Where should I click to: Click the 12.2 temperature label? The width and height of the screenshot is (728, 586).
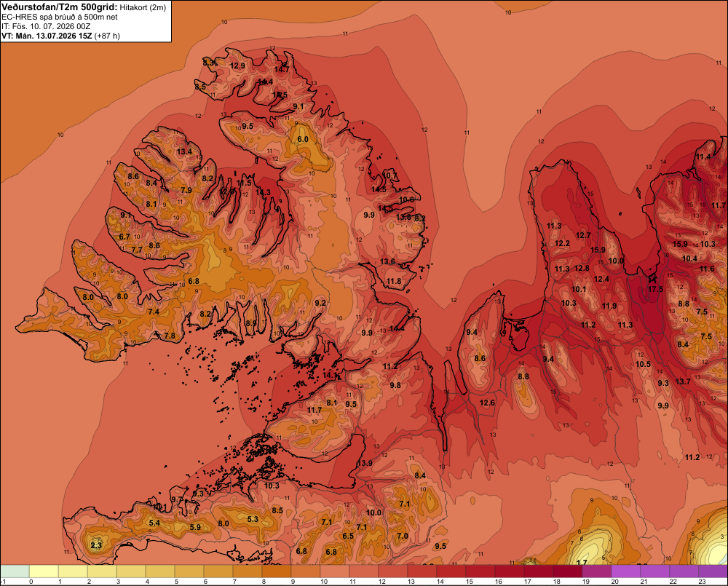pos(562,243)
